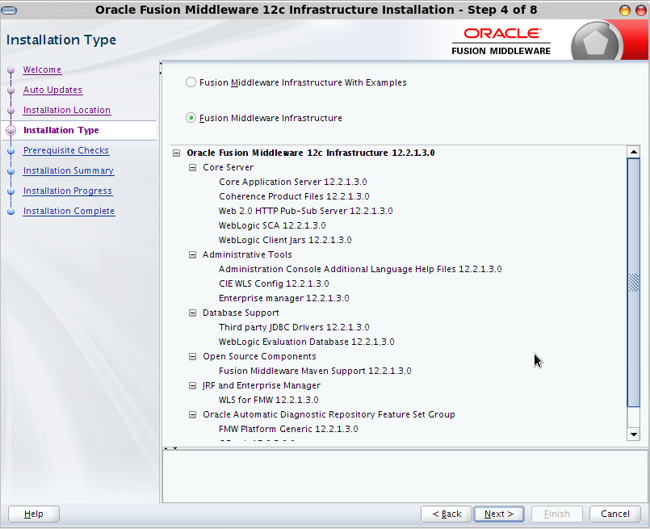Go to the Installation Progress step
The width and height of the screenshot is (650, 529).
68,191
